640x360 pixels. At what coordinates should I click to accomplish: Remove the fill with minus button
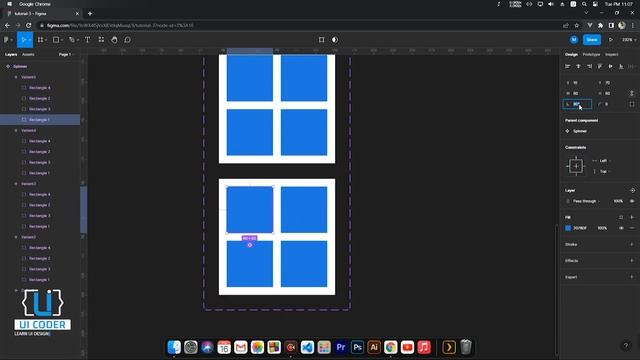coord(632,228)
